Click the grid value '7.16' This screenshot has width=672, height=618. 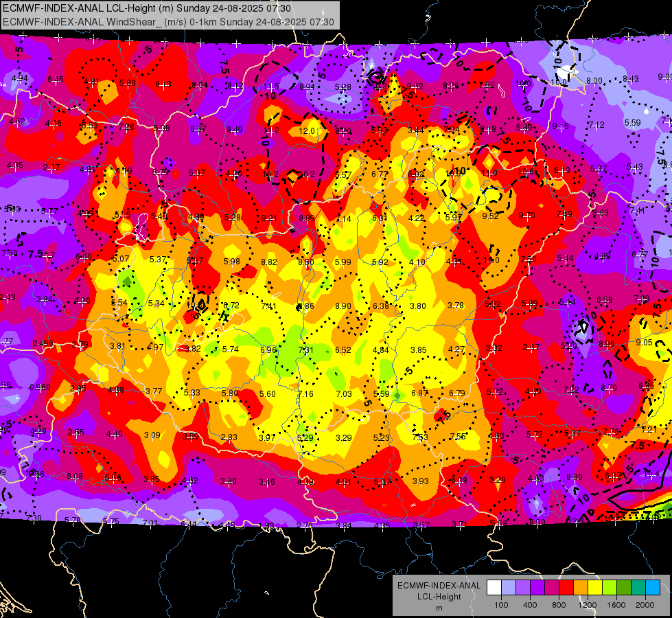coord(305,393)
